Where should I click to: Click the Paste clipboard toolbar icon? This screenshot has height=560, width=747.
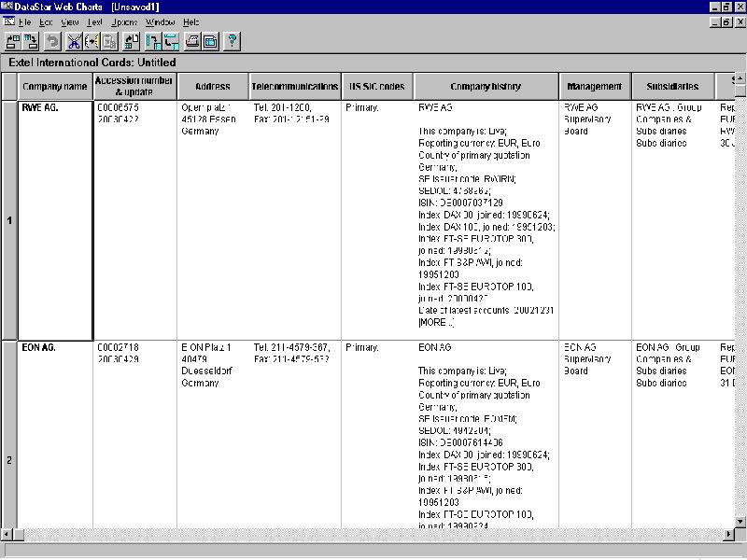109,41
